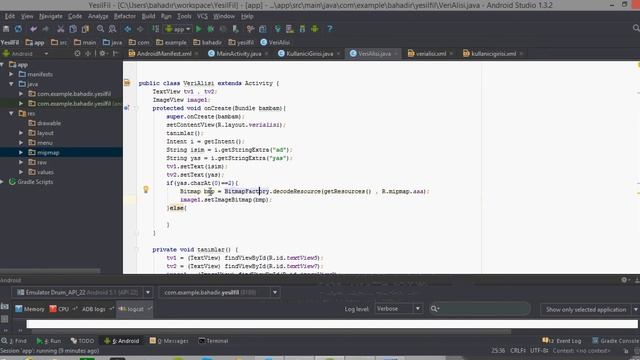Click Sync Project with Gradle icon
The height and width of the screenshot is (360, 640).
pos(278,29)
